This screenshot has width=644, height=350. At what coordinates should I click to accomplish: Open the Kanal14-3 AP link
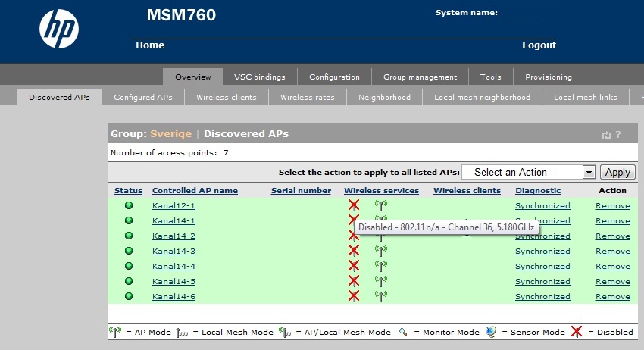point(174,251)
